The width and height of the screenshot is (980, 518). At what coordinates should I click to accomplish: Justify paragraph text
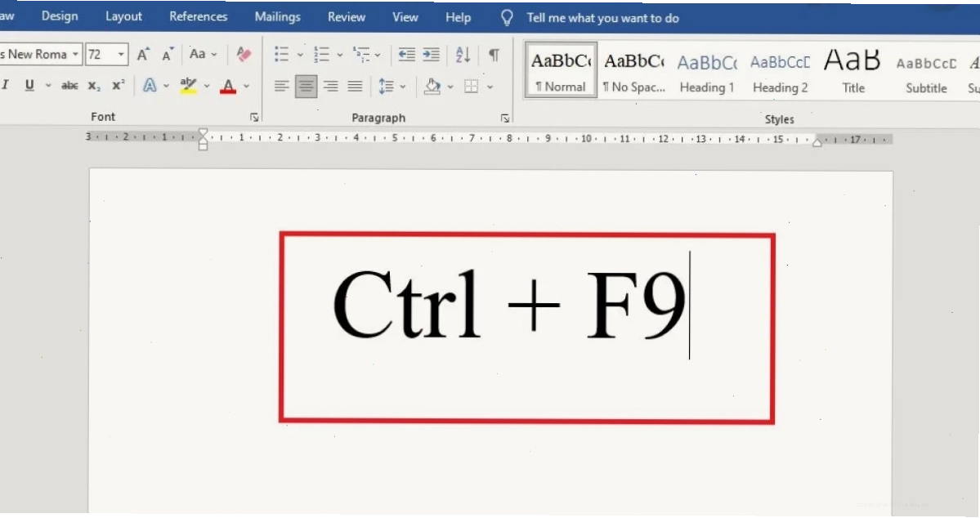coord(355,87)
